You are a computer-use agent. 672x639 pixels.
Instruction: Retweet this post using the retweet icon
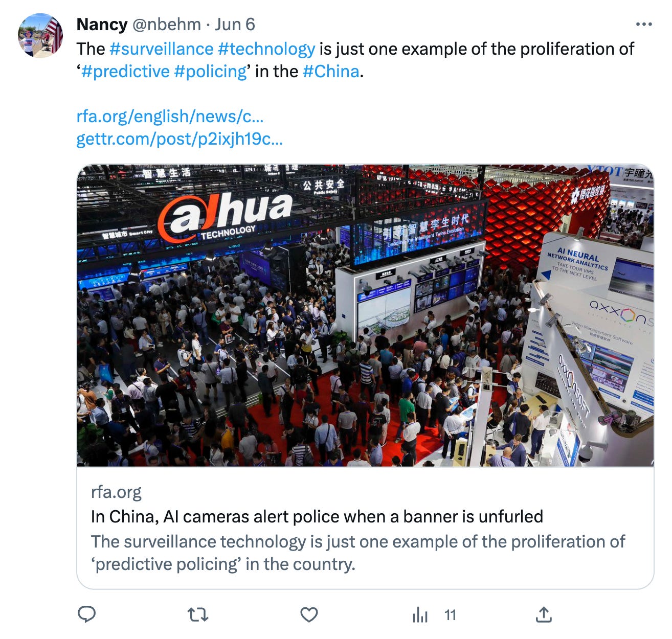coord(198,614)
